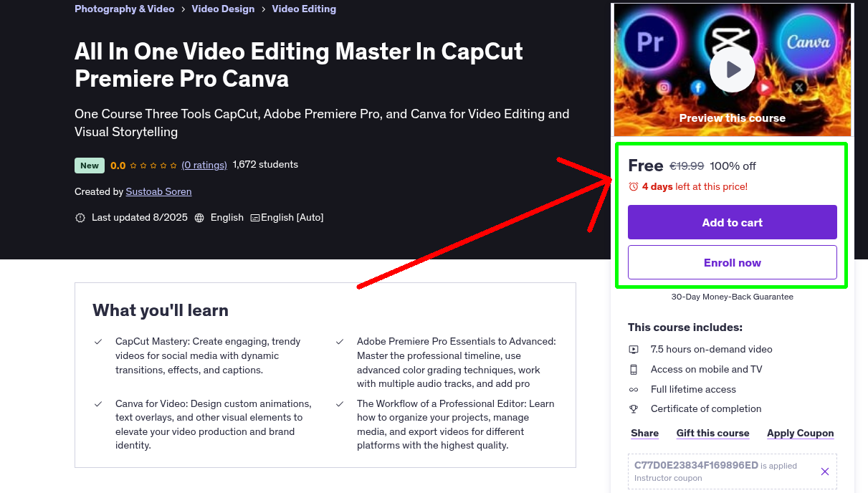Click the '7.5 hours on-demand video' text
This screenshot has width=868, height=493.
tap(712, 350)
